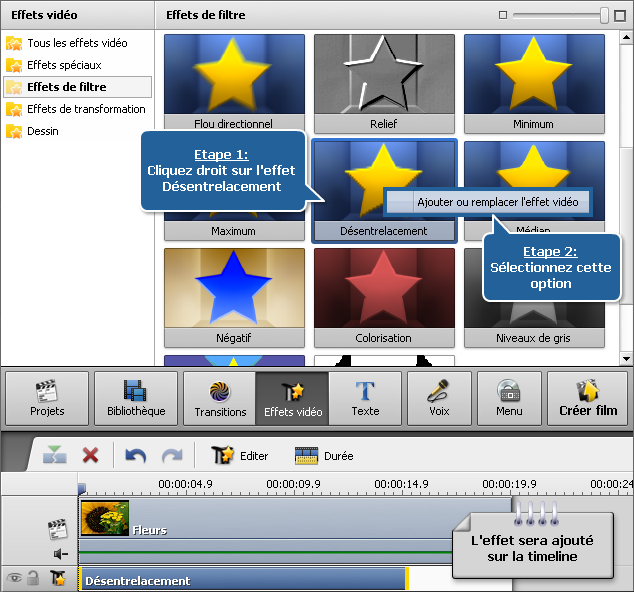This screenshot has width=634, height=592.
Task: Toggle the lock on the effects track
Action: click(33, 578)
